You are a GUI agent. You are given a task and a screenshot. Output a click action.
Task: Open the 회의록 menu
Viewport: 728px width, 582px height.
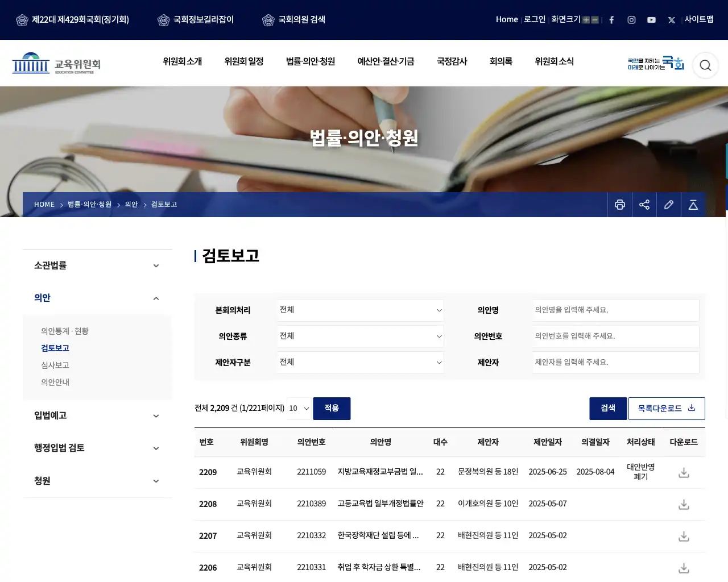pyautogui.click(x=501, y=61)
